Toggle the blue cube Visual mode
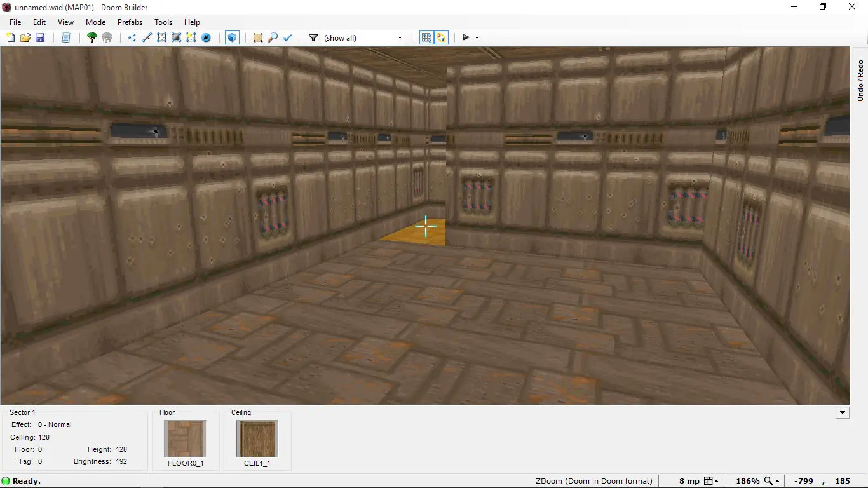Image resolution: width=868 pixels, height=488 pixels. [233, 38]
